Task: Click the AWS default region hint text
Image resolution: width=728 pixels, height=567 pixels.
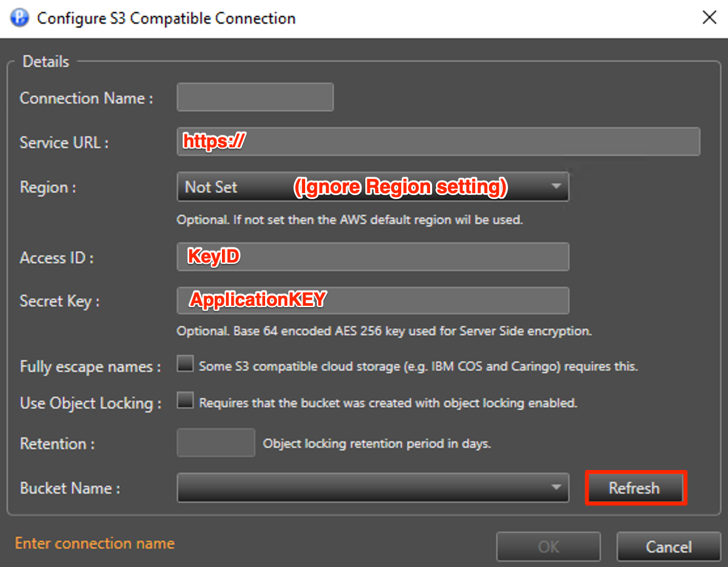Action: point(350,219)
